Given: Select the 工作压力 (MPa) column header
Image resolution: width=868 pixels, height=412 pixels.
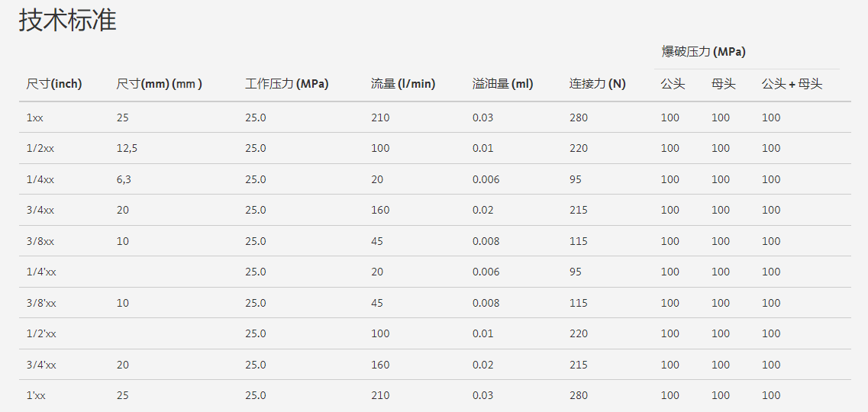Looking at the screenshot, I should click(x=287, y=84).
